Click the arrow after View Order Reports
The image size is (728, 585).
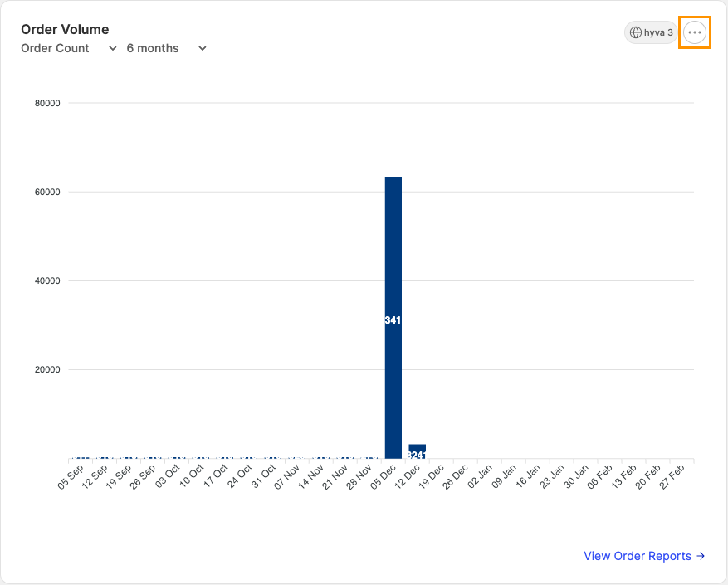pyautogui.click(x=701, y=556)
